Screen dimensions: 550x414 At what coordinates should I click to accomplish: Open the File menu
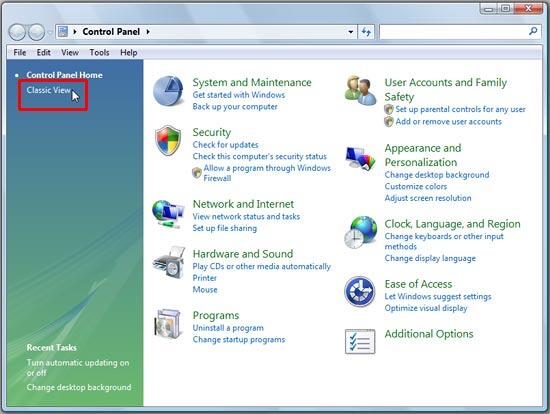(x=20, y=53)
